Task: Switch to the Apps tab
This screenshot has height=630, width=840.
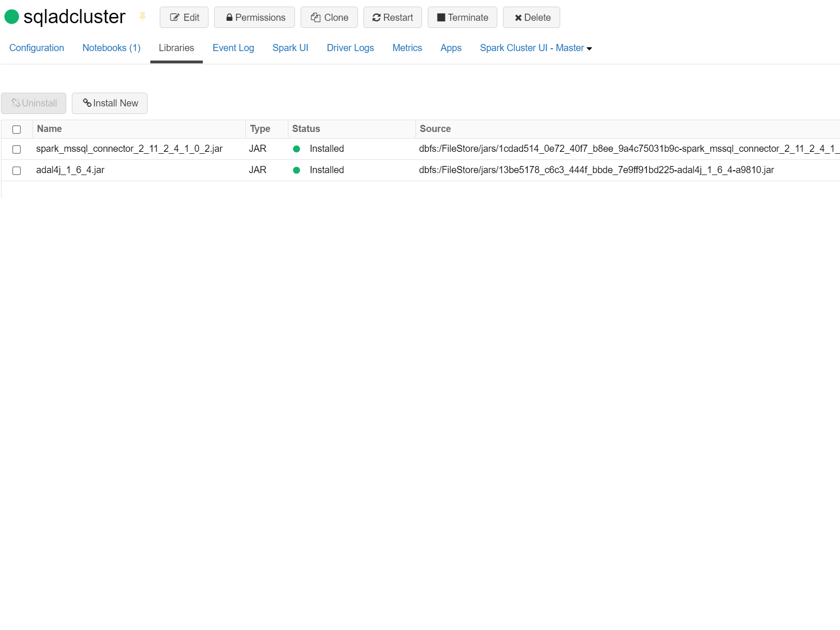Action: [x=451, y=48]
